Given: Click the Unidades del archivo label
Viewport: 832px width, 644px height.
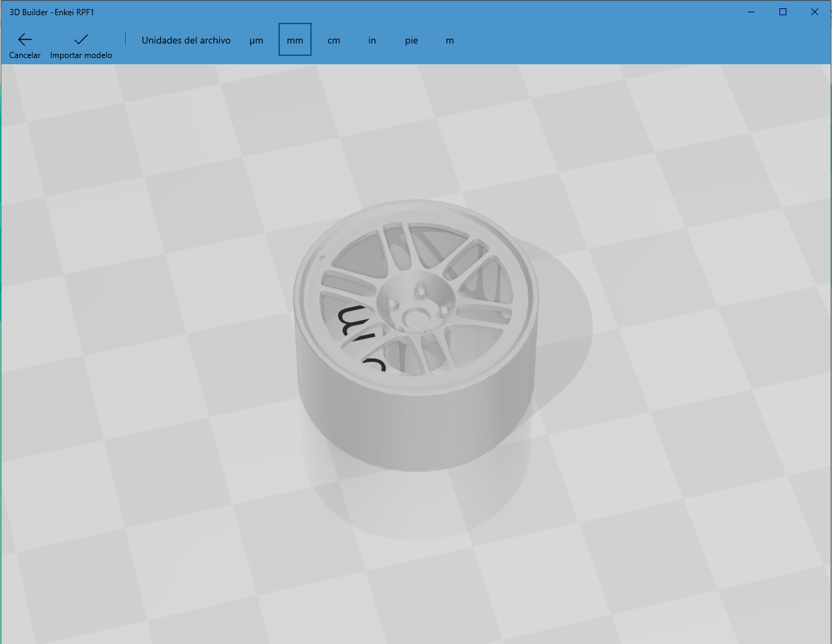Looking at the screenshot, I should 186,40.
